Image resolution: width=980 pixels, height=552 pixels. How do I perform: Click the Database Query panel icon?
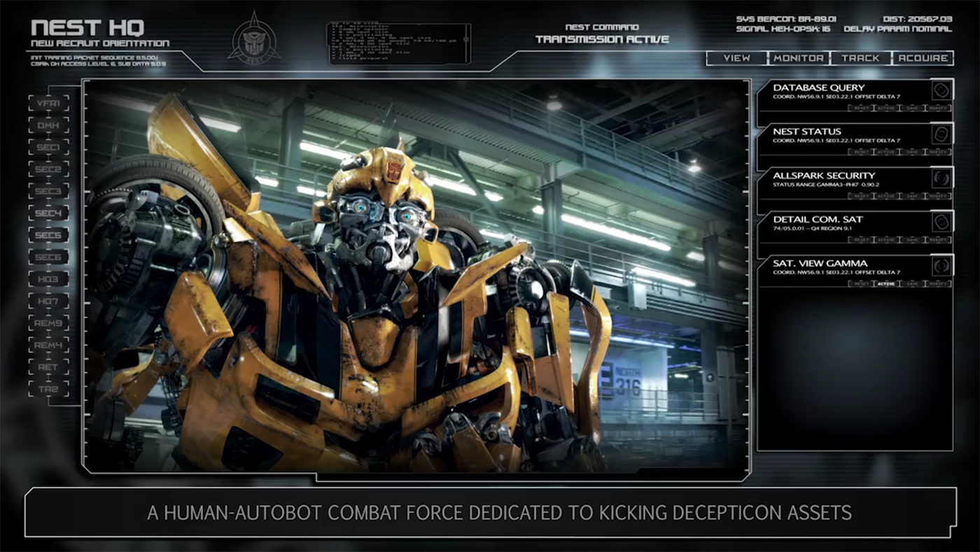pos(941,90)
